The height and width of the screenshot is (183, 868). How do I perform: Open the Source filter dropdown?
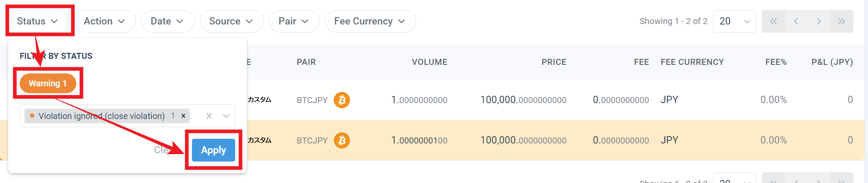231,21
